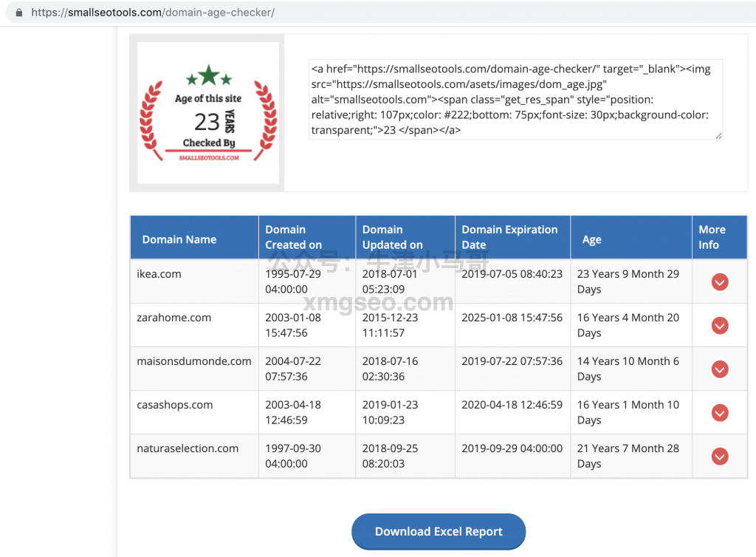Click the Age of this site badge
The width and height of the screenshot is (756, 557).
click(x=208, y=113)
